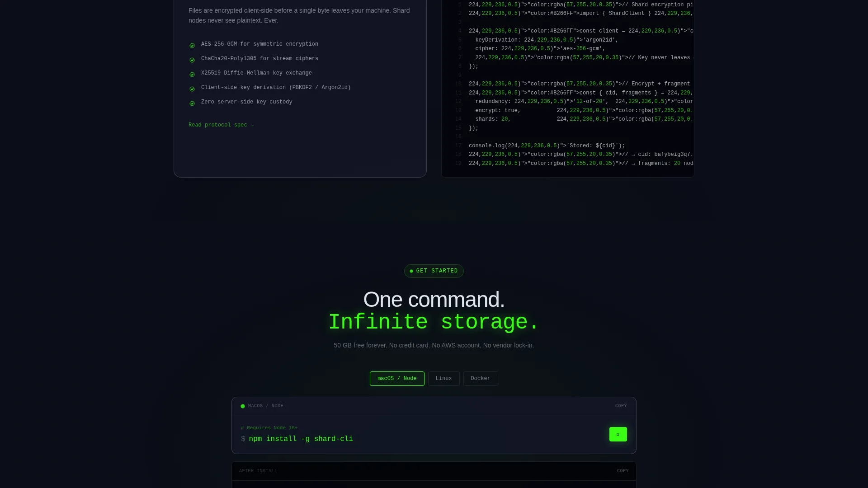
Task: Click the check icon beside ChaCha20-Poly1305
Action: [192, 60]
